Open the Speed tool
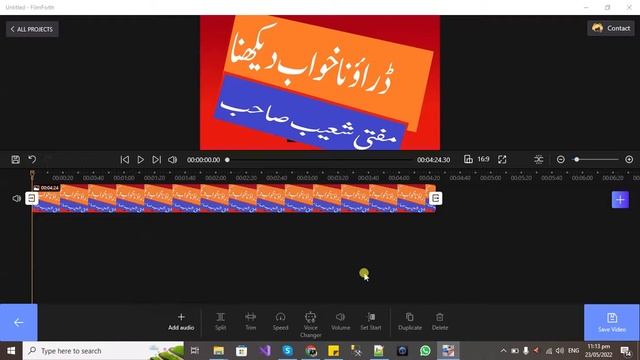 click(x=280, y=322)
